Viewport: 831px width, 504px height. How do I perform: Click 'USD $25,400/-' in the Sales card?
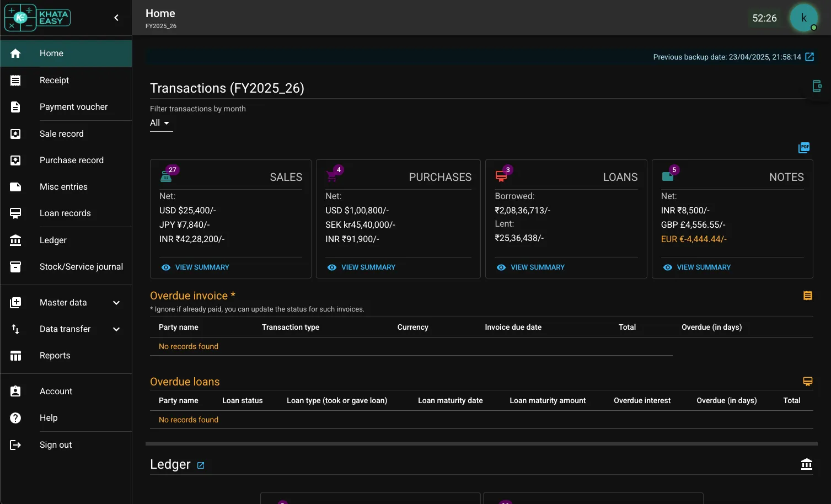coord(187,211)
